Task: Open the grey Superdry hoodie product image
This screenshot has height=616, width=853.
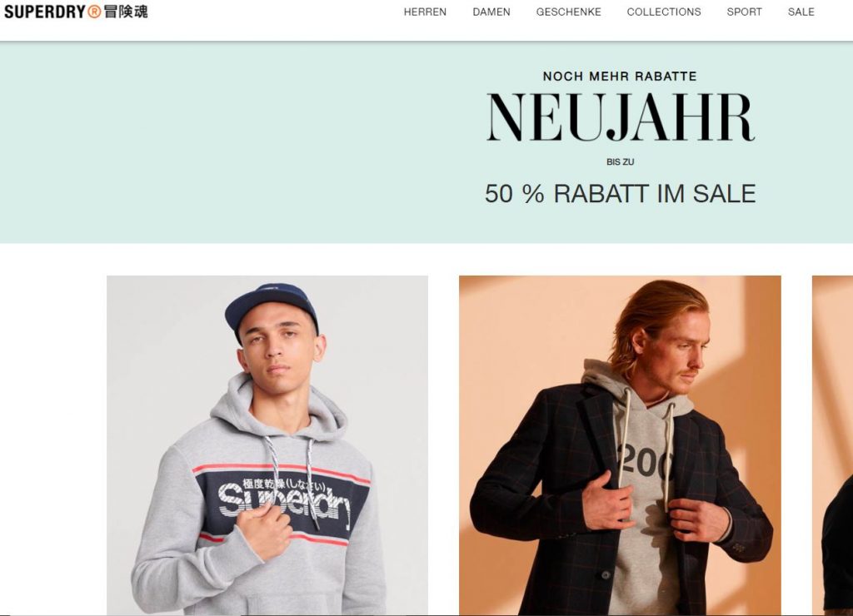Action: [x=267, y=445]
